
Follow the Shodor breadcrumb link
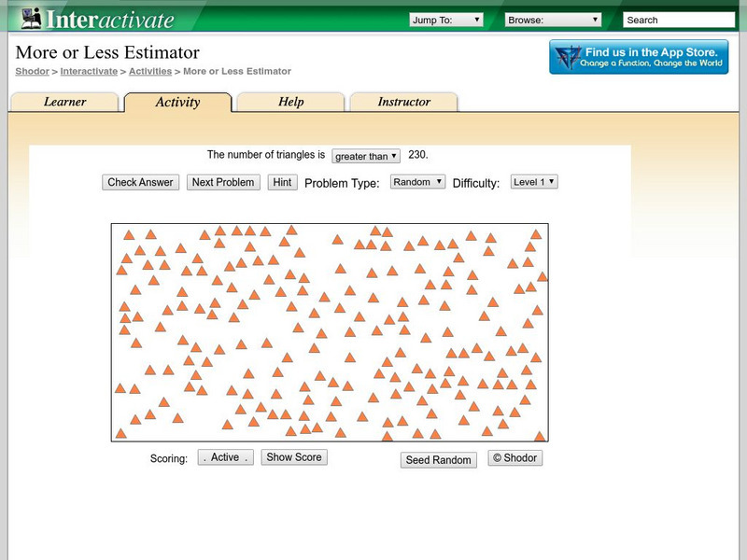(x=32, y=71)
